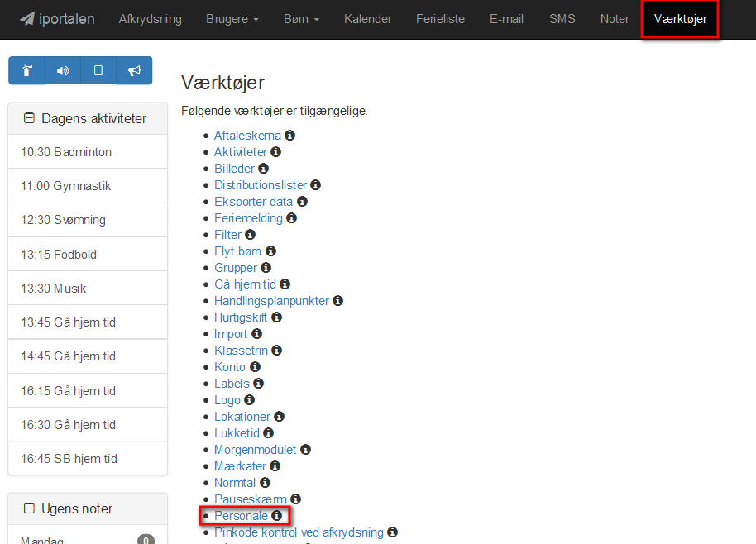Image resolution: width=756 pixels, height=544 pixels.
Task: Show info for Feriemelding
Action: click(x=292, y=217)
